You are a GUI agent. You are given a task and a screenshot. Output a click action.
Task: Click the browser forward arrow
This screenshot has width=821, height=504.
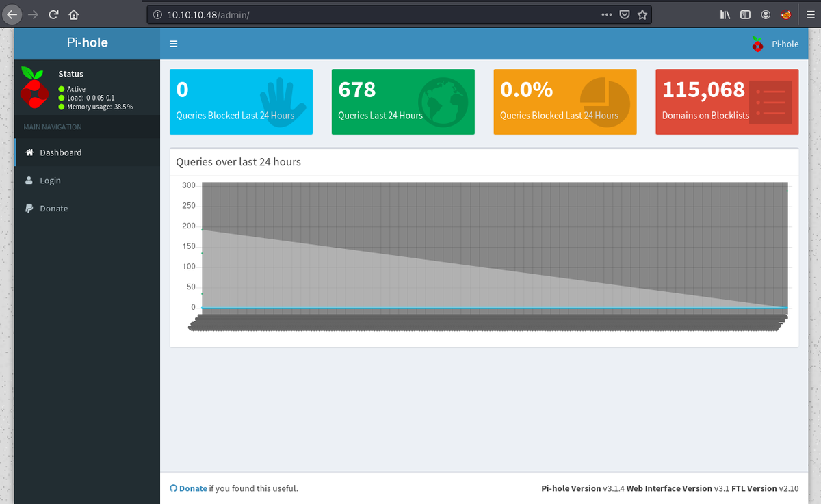pyautogui.click(x=33, y=14)
